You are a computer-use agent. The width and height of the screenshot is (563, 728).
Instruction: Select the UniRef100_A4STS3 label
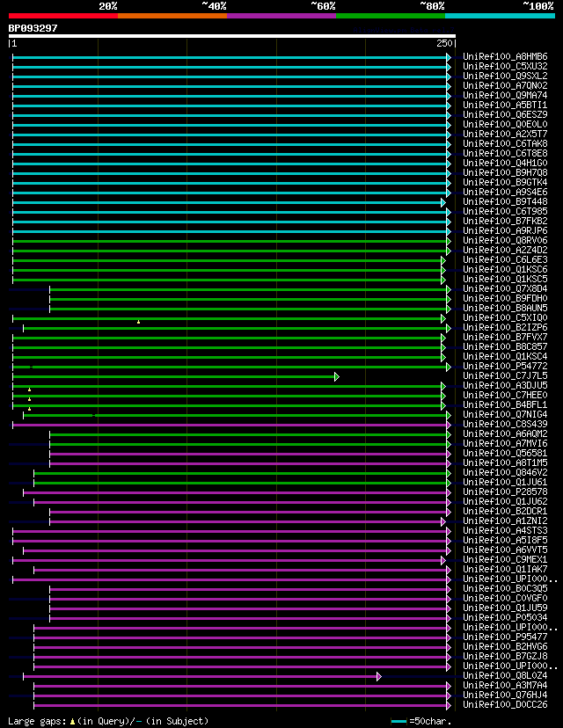(x=505, y=531)
